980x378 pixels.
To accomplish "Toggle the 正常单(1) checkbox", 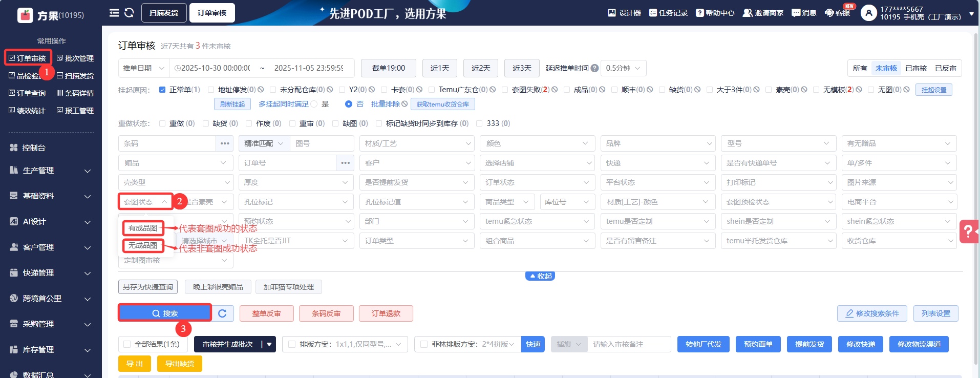I will click(162, 90).
